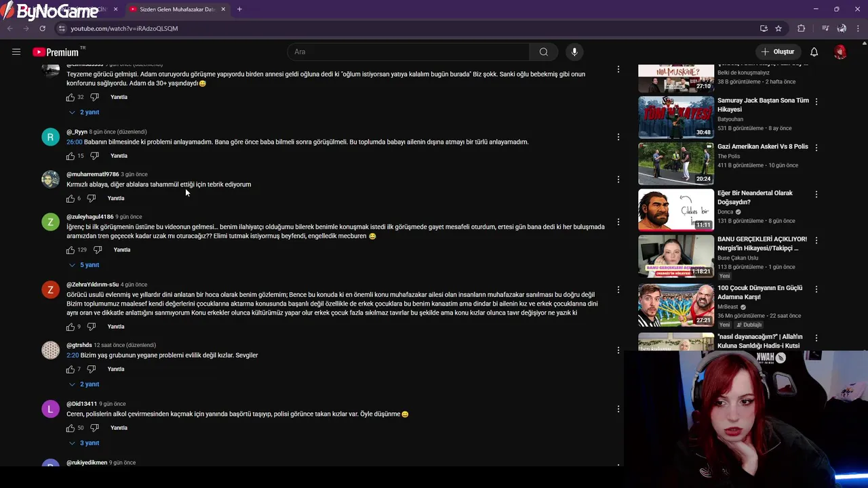
Task: Open @muharrematl9786 profile avatar
Action: pos(51,179)
